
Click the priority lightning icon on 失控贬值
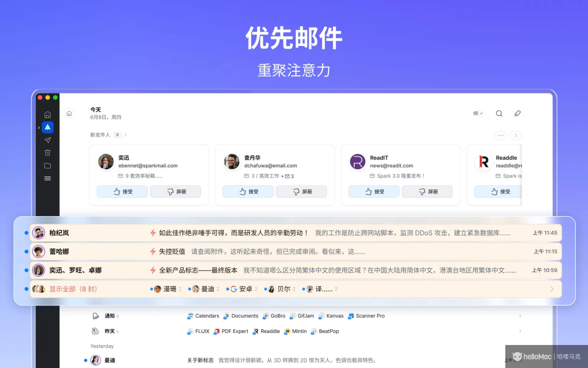click(153, 252)
